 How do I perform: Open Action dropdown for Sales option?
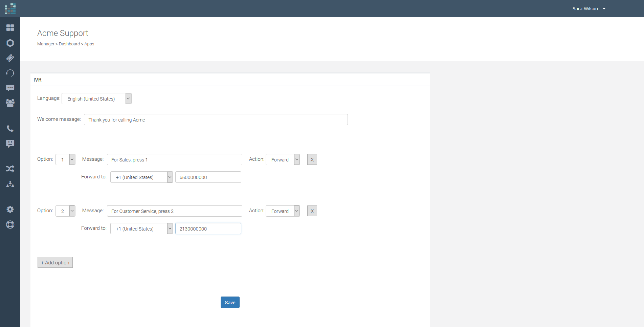pyautogui.click(x=283, y=159)
